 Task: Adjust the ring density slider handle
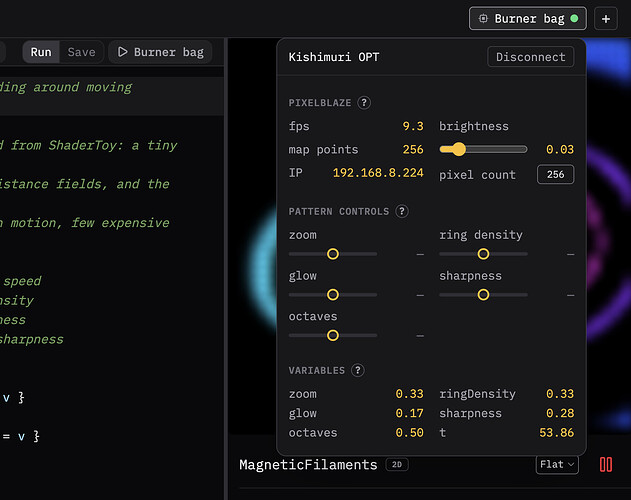(x=483, y=254)
